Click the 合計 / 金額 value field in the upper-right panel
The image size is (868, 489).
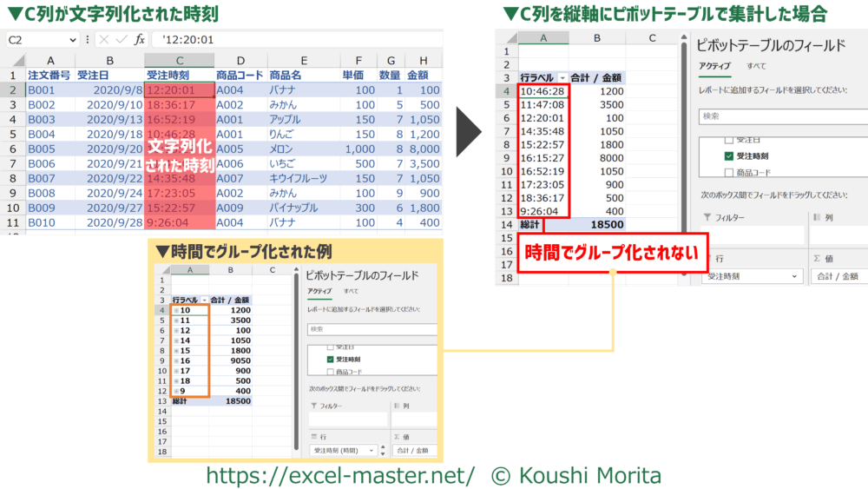(835, 276)
